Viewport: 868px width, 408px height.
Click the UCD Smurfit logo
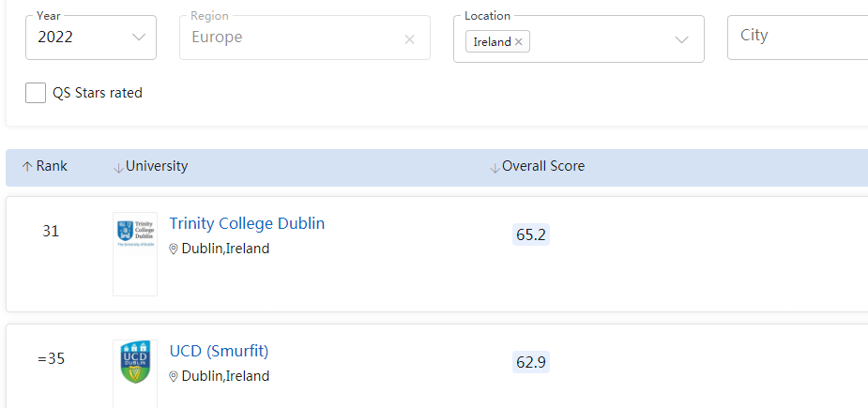(x=135, y=362)
